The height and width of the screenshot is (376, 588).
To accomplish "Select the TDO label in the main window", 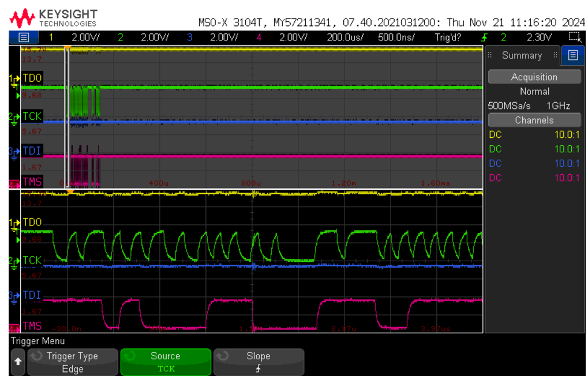I will 32,78.
